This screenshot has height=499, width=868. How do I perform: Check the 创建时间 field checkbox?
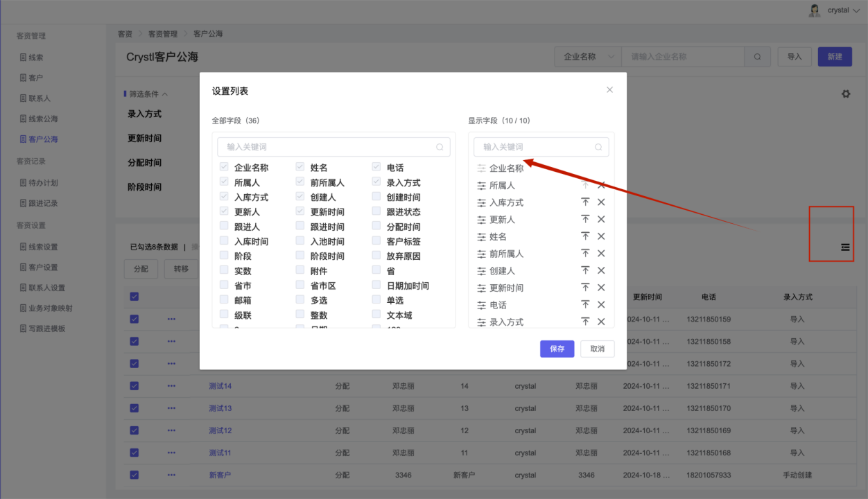point(376,197)
